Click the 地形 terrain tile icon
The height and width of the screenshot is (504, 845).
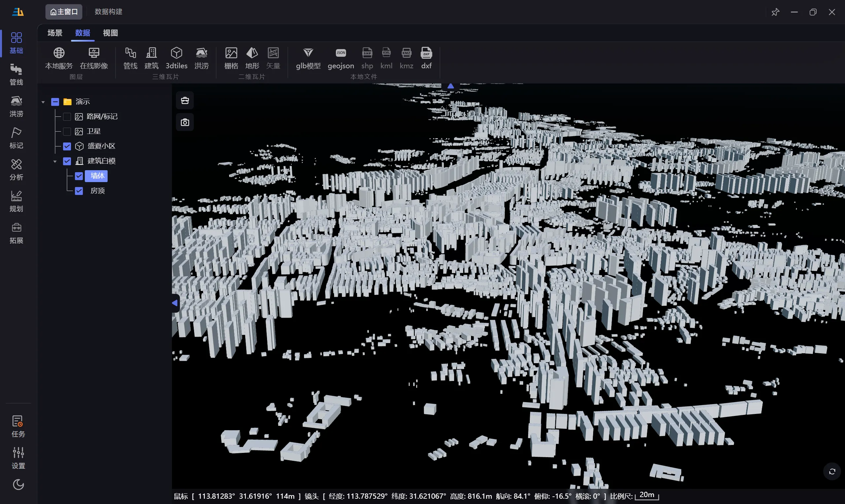(x=252, y=53)
